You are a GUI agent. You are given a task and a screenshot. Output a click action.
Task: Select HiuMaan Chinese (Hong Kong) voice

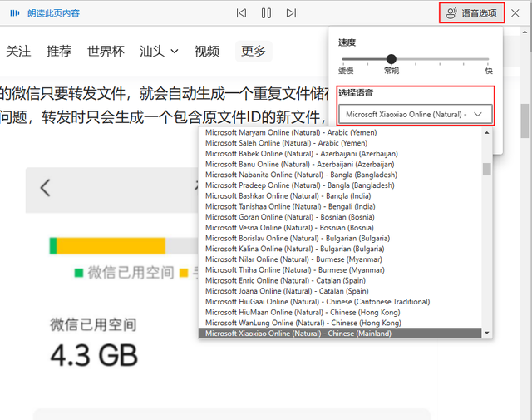click(340, 313)
